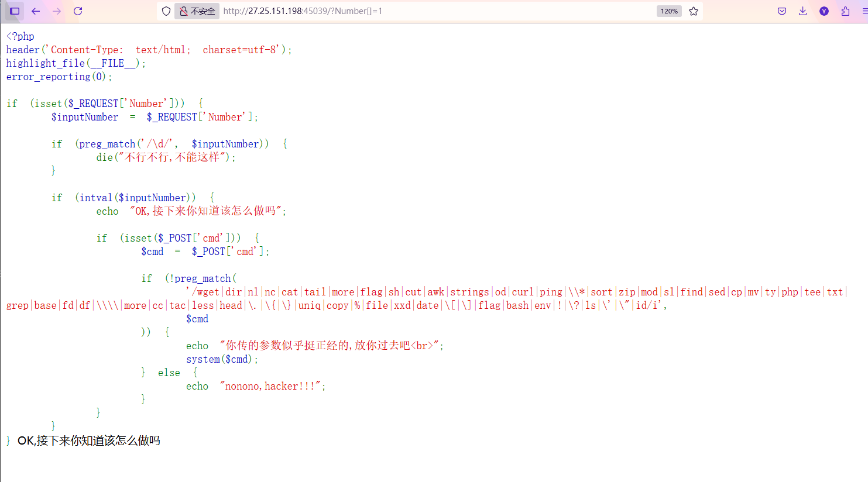Open the Downloads panel
Viewport: 868px width, 482px height.
pyautogui.click(x=803, y=11)
